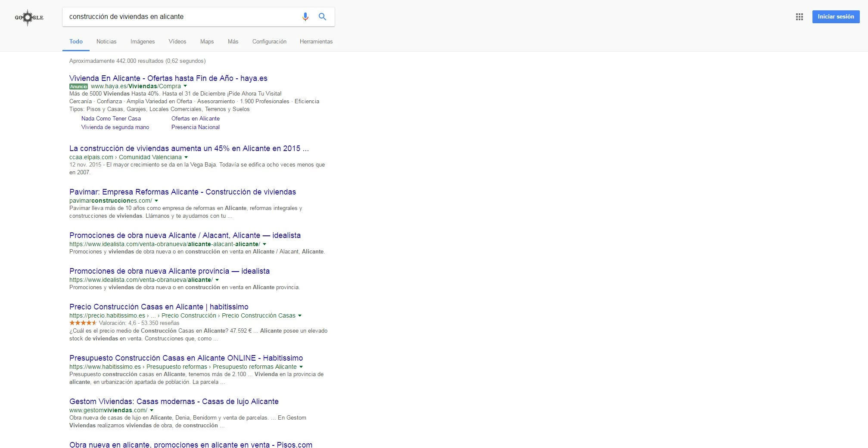The height and width of the screenshot is (448, 868).
Task: Click the star rating of the habitissimo result
Action: (x=83, y=323)
